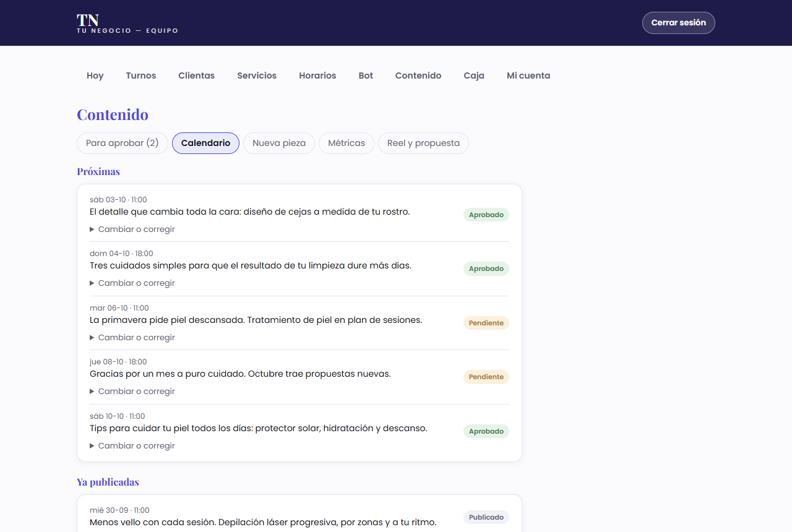Click Pendiente badge on mar 06-10 post
The height and width of the screenshot is (532, 792).
(x=486, y=323)
